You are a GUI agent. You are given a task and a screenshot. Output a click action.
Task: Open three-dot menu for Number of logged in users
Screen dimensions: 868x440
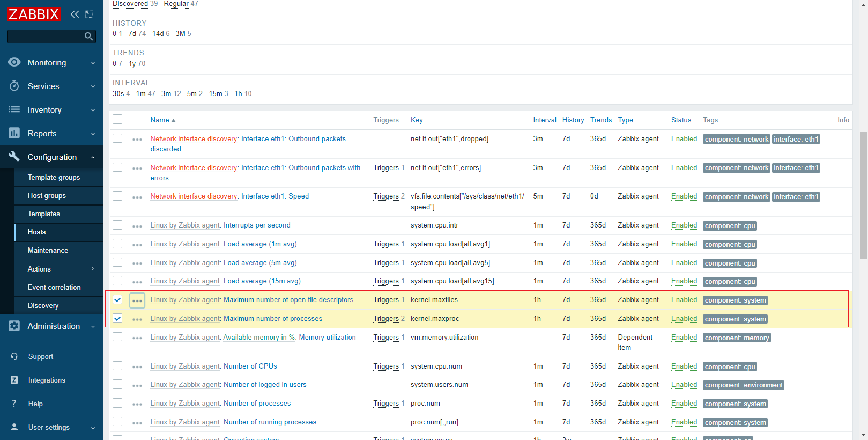137,385
